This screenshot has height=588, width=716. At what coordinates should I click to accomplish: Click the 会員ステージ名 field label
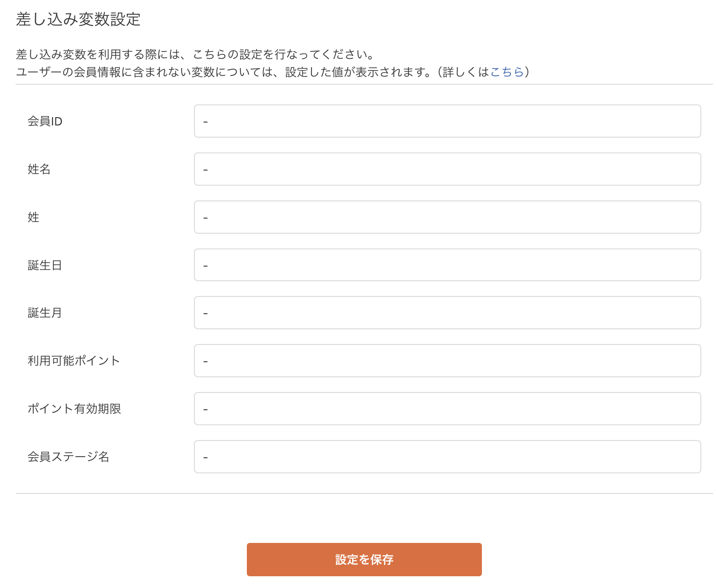click(x=69, y=457)
